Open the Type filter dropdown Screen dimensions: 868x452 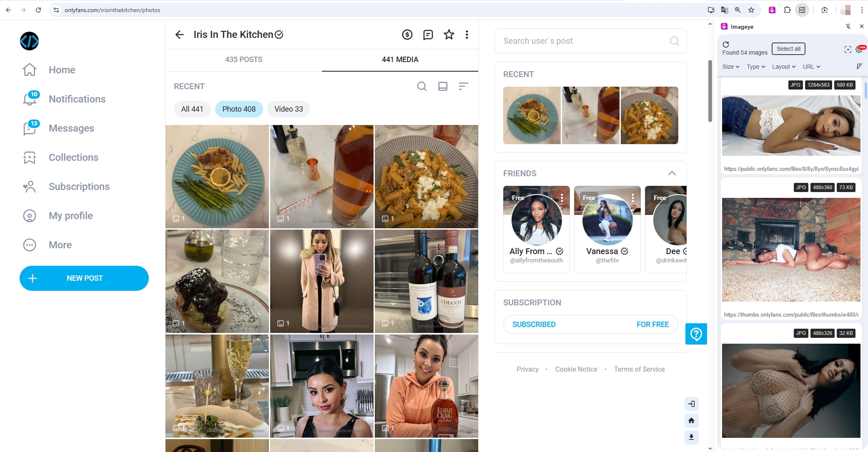(756, 67)
